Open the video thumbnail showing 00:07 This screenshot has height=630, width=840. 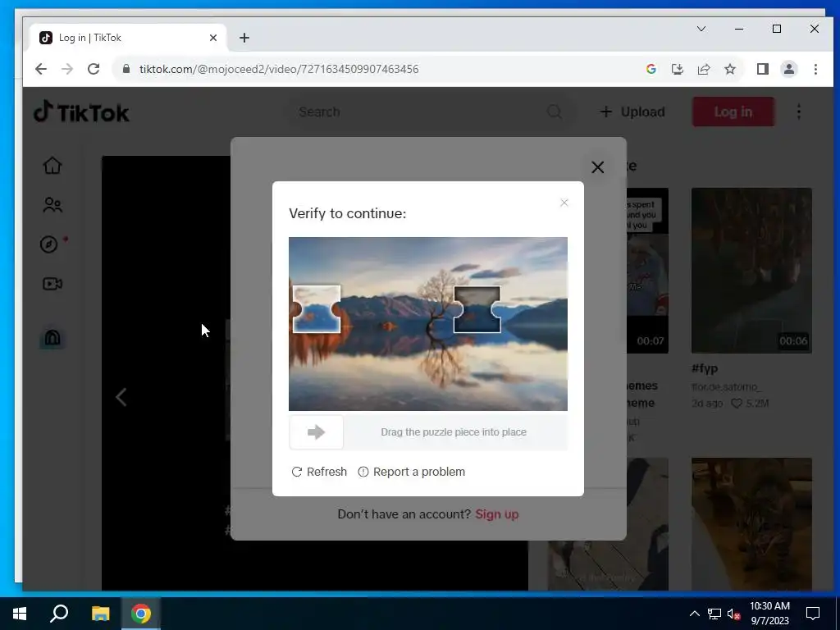(647, 270)
